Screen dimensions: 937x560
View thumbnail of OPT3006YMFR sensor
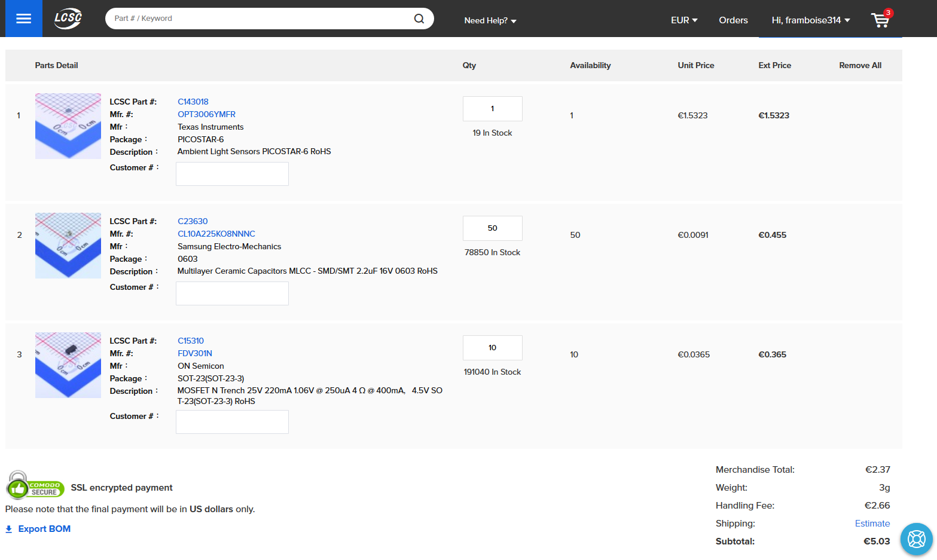tap(68, 126)
